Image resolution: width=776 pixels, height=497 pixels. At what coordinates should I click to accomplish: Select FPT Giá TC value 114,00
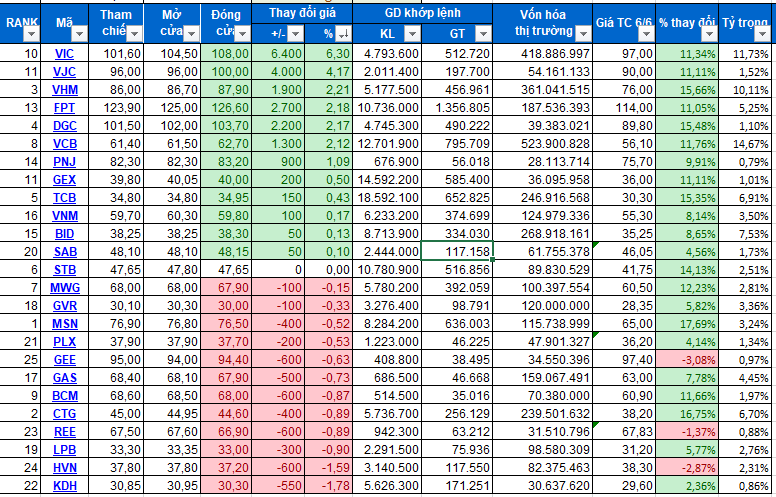(624, 108)
